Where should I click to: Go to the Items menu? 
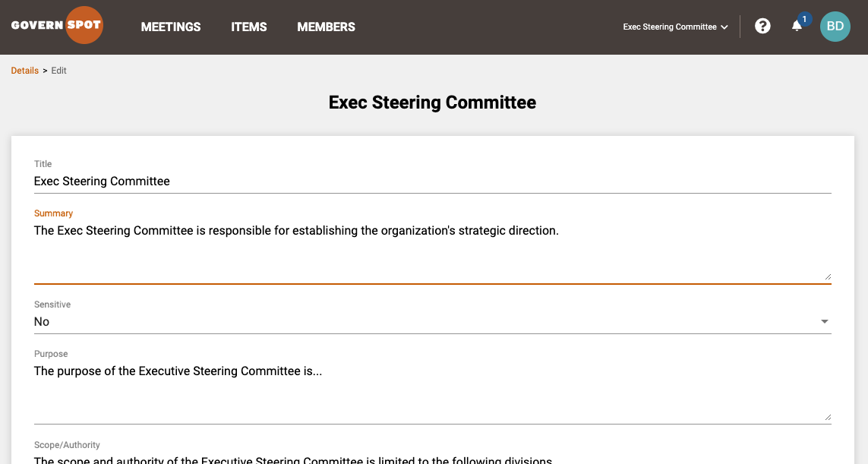(x=248, y=27)
